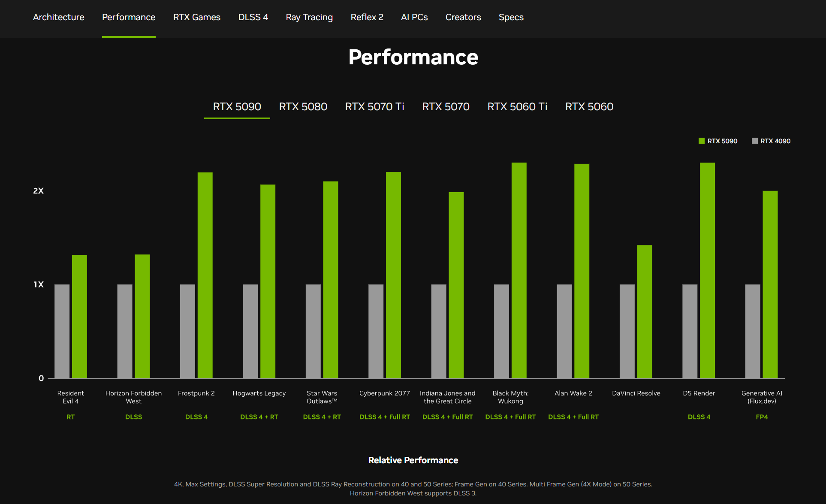
Task: Click the Black Myth: Wukong label
Action: (510, 397)
